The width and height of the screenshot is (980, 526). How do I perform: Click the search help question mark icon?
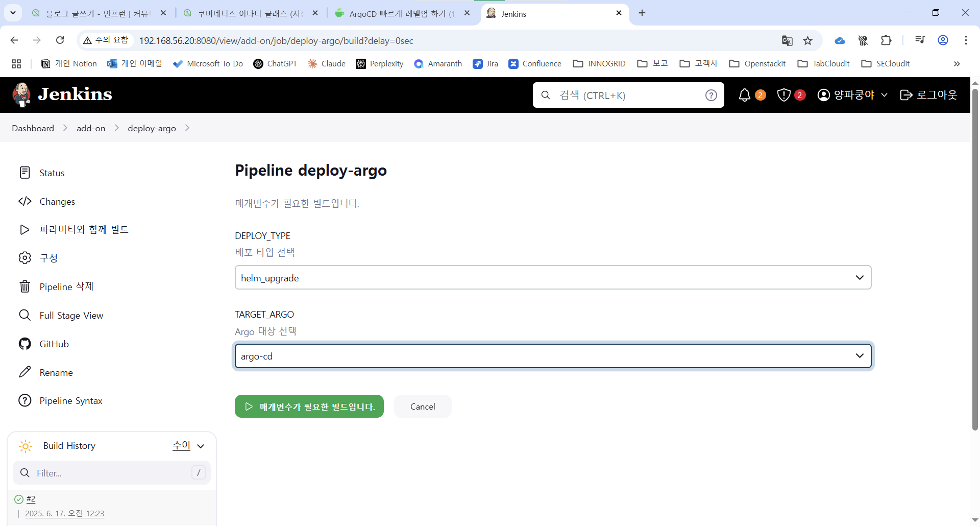(x=711, y=95)
